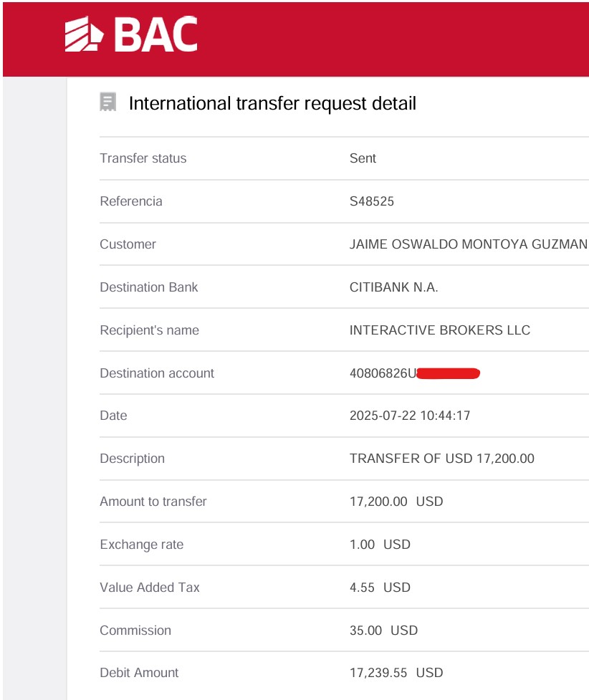Image resolution: width=589 pixels, height=700 pixels.
Task: Select the INTERACTIVE BROKERS LLC value
Action: pyautogui.click(x=440, y=330)
